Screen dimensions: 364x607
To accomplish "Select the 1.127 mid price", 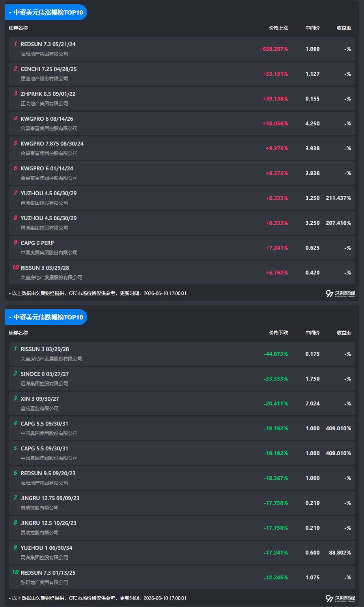I will [312, 74].
